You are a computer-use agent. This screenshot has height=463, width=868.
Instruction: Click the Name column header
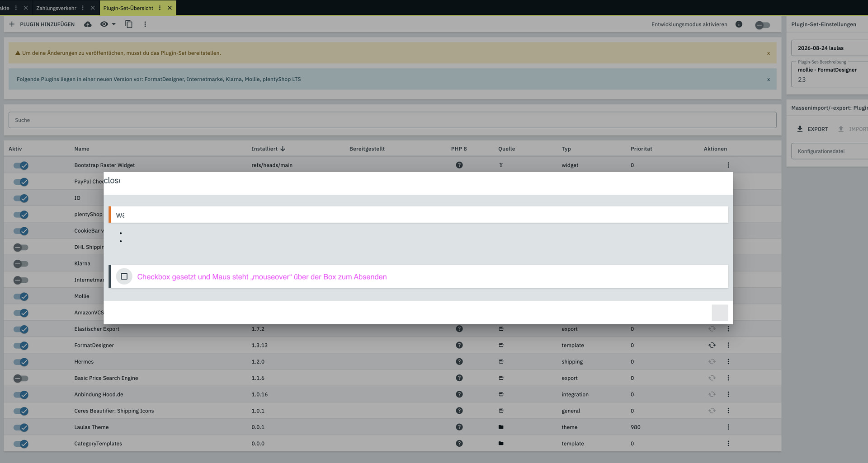tap(82, 149)
